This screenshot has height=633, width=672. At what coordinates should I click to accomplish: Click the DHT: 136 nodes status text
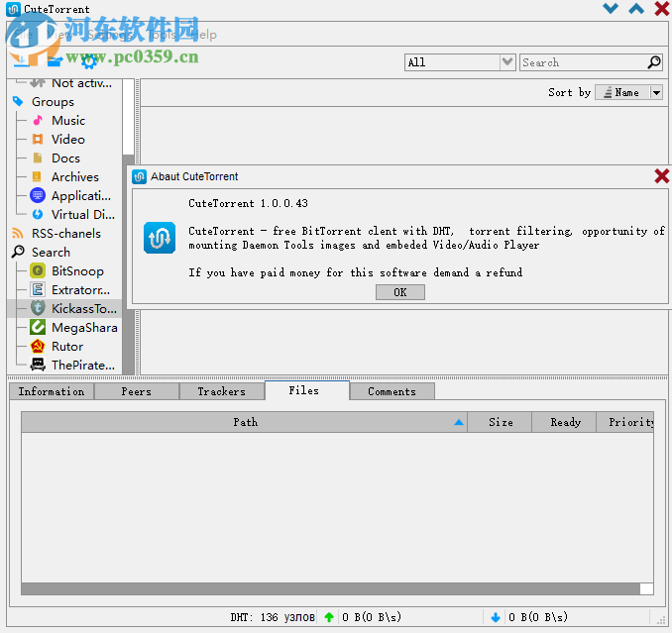(x=273, y=617)
